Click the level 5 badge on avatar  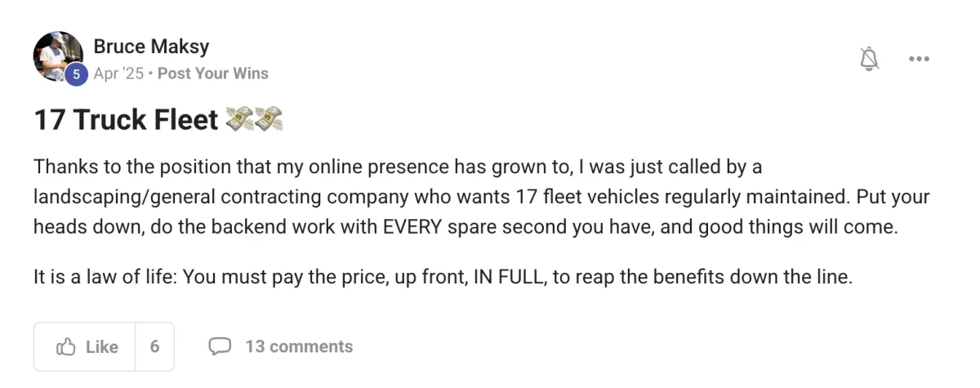click(x=76, y=74)
